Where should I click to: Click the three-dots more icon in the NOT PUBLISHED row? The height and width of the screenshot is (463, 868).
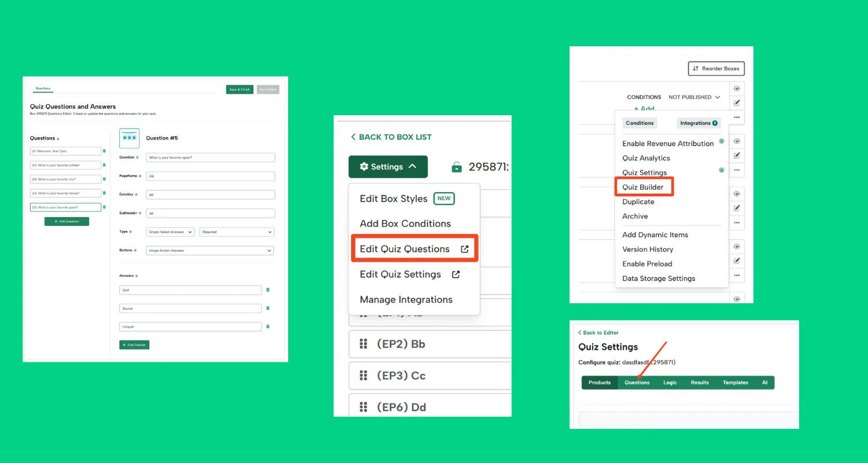(x=737, y=117)
